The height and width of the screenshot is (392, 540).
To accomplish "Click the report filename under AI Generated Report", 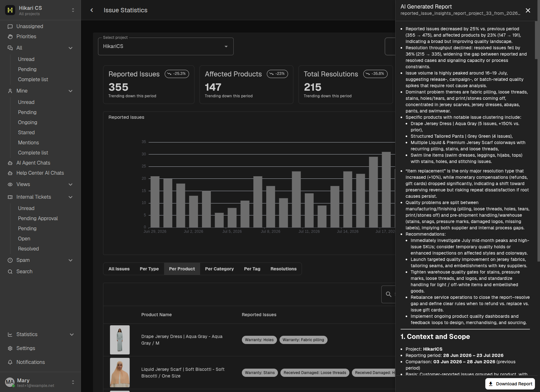I will click(460, 13).
